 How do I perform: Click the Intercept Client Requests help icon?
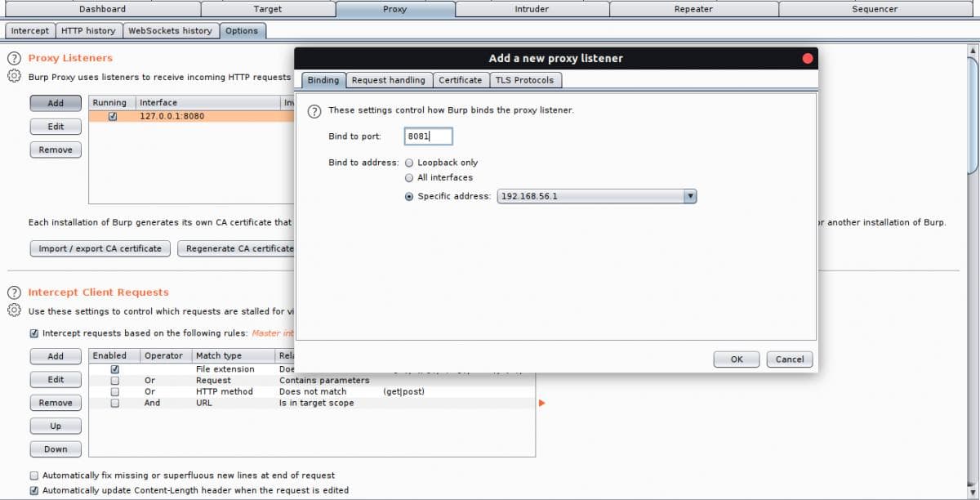14,292
